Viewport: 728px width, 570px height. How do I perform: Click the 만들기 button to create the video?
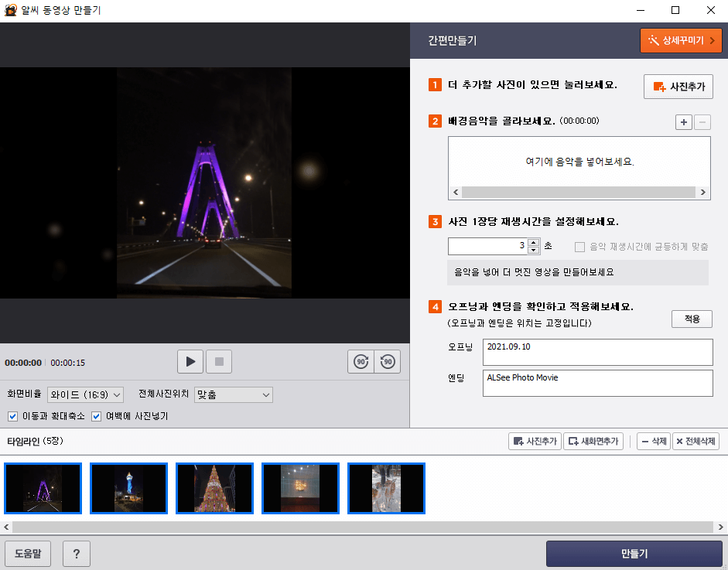point(635,554)
